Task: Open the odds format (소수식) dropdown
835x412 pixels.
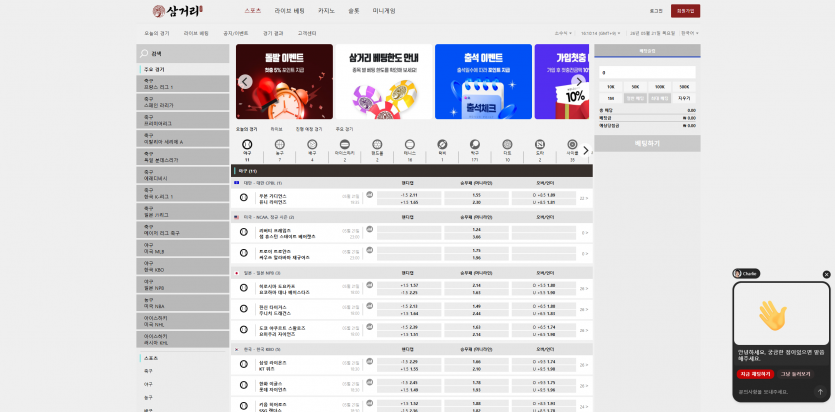Action: 563,33
